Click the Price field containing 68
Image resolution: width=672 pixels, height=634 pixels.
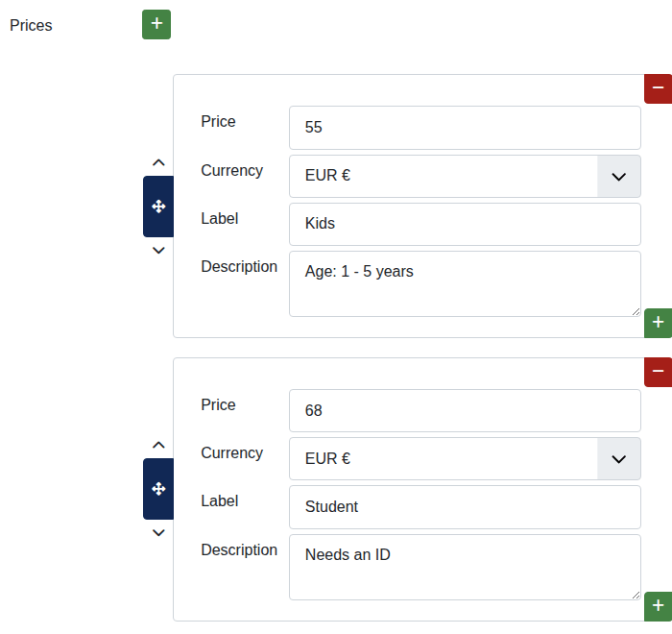464,410
